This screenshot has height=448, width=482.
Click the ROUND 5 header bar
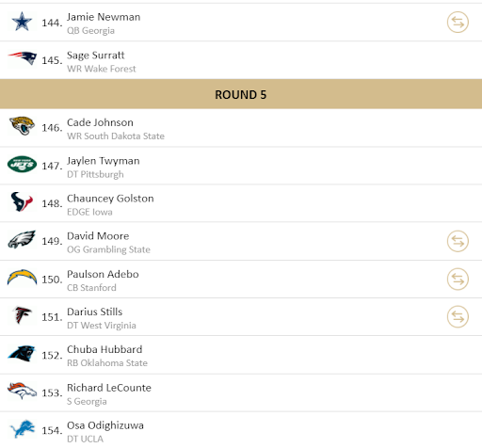click(x=241, y=94)
